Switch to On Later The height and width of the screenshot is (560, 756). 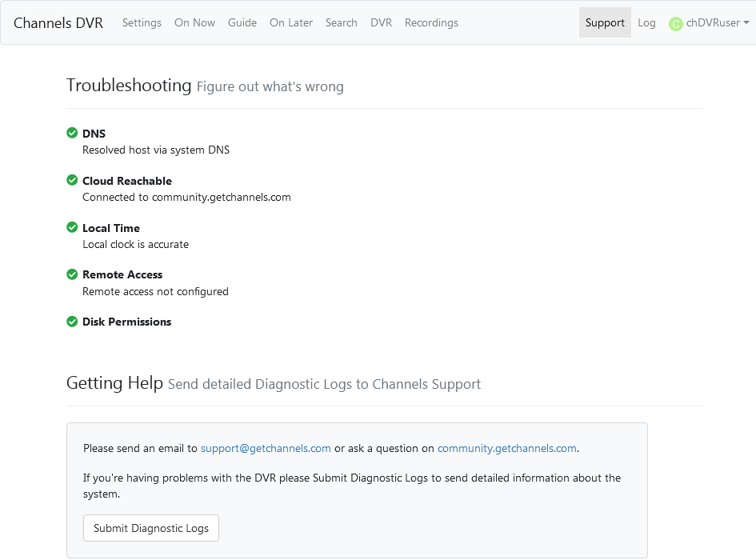pos(291,22)
